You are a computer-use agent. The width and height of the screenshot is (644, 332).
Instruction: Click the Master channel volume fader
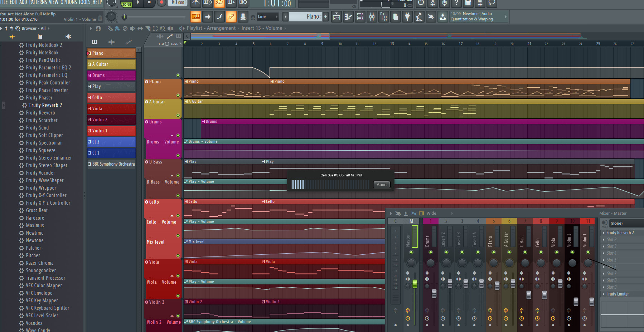pos(415,284)
